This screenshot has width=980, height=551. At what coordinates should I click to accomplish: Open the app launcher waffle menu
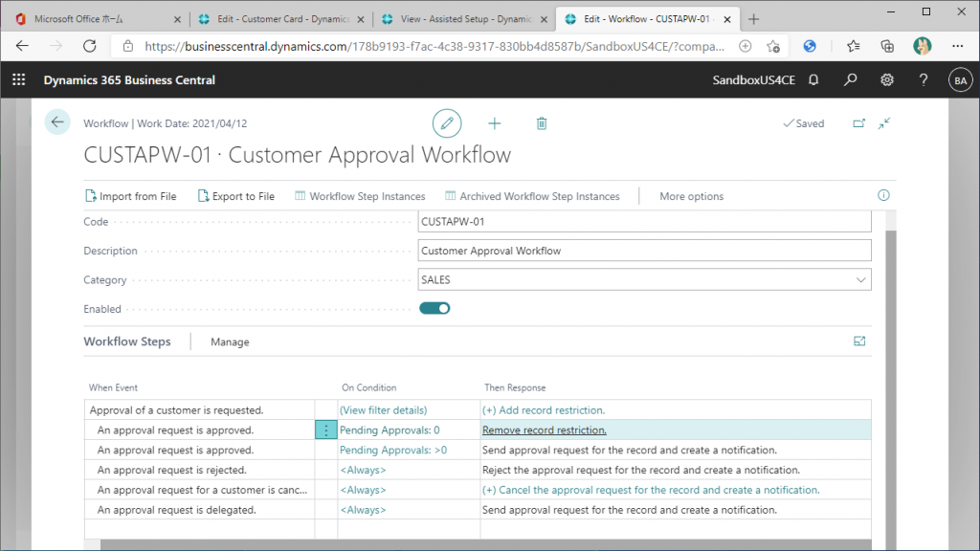coord(19,80)
